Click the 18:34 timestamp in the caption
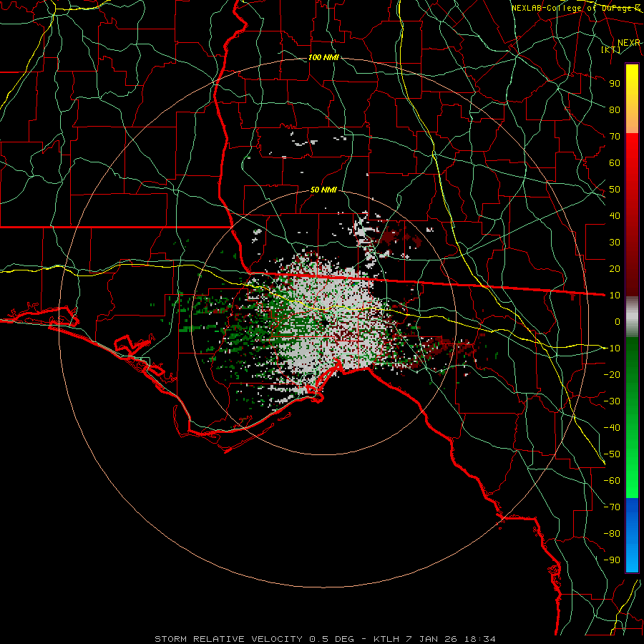This screenshot has width=644, height=644. (x=479, y=639)
